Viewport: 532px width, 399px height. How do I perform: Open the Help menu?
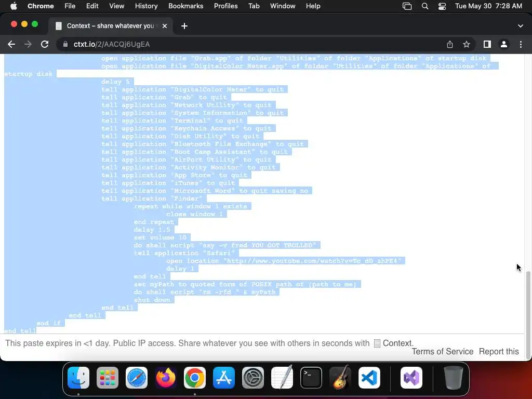click(x=313, y=6)
